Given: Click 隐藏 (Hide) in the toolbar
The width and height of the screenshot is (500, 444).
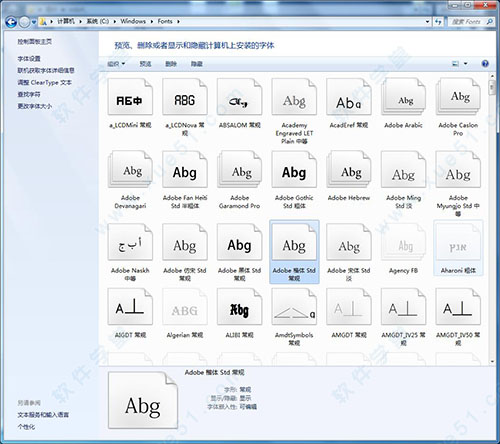Looking at the screenshot, I should (197, 64).
